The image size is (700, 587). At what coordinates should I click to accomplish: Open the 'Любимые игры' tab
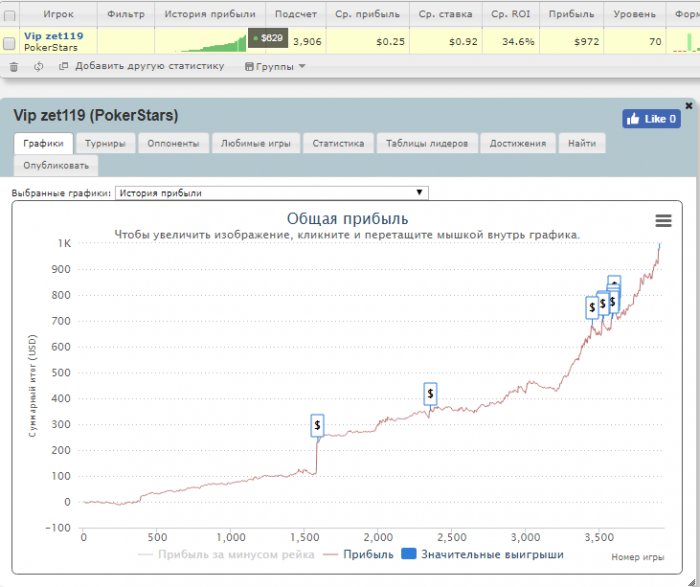click(x=256, y=144)
